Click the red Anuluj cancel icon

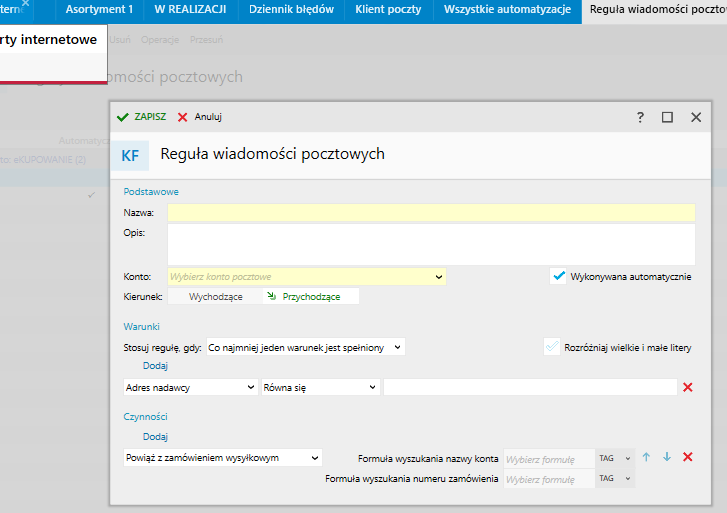[x=182, y=117]
